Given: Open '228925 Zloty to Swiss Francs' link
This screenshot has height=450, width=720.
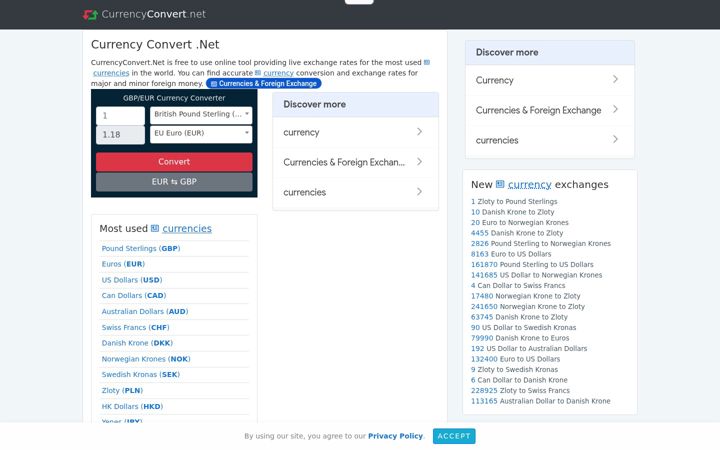Looking at the screenshot, I should click(x=520, y=391).
